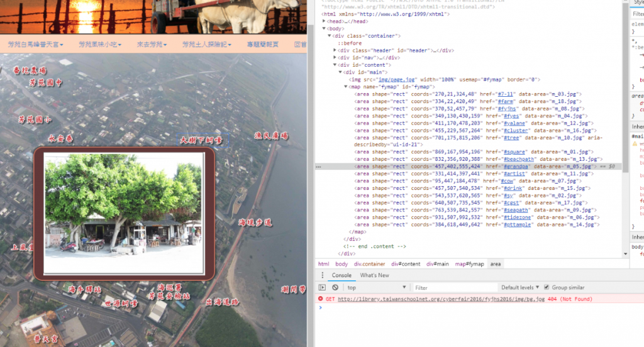This screenshot has height=347, width=644.
Task: Click the 大樹下蚵嗲 map label
Action: coord(201,140)
